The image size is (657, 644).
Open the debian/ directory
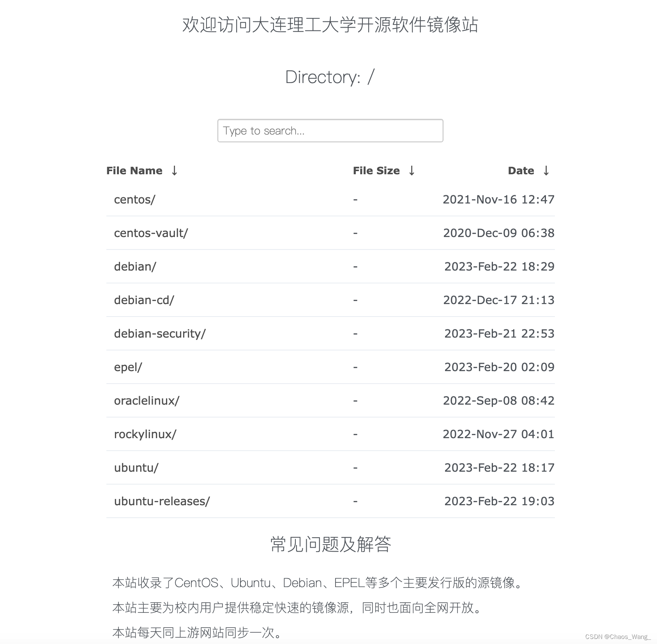[134, 266]
